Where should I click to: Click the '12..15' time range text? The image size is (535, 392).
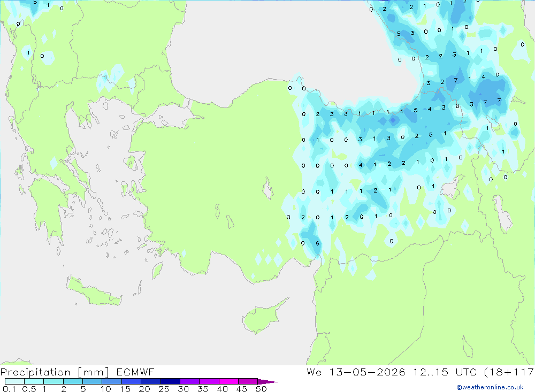tap(431, 372)
